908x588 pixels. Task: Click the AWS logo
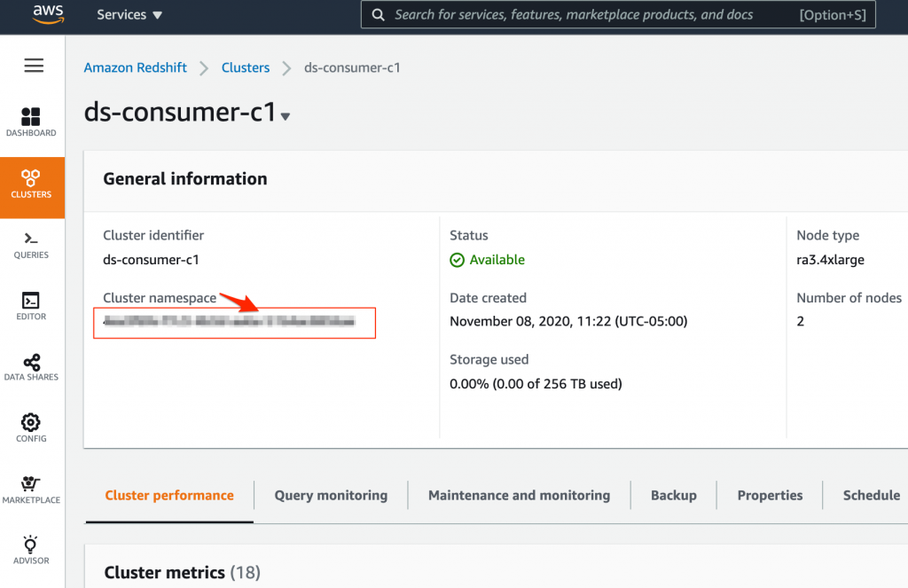click(x=48, y=14)
